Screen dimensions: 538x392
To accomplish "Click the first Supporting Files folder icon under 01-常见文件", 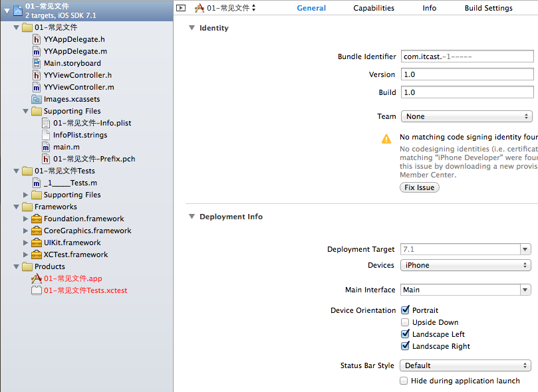I will tap(37, 111).
